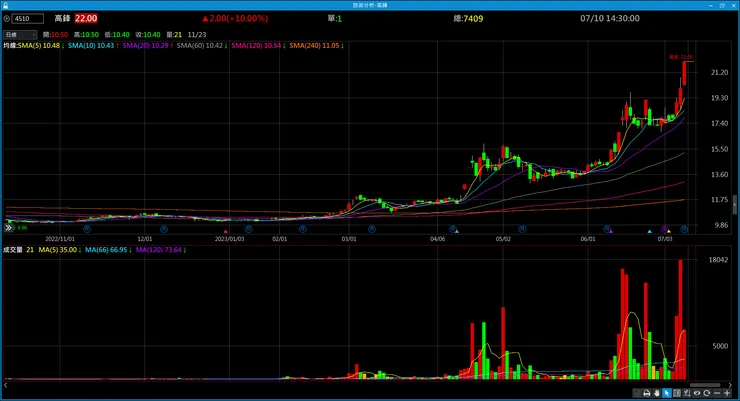Click the horizontal scrollbar thumb at bottom right
This screenshot has width=740, height=401.
pos(705,385)
